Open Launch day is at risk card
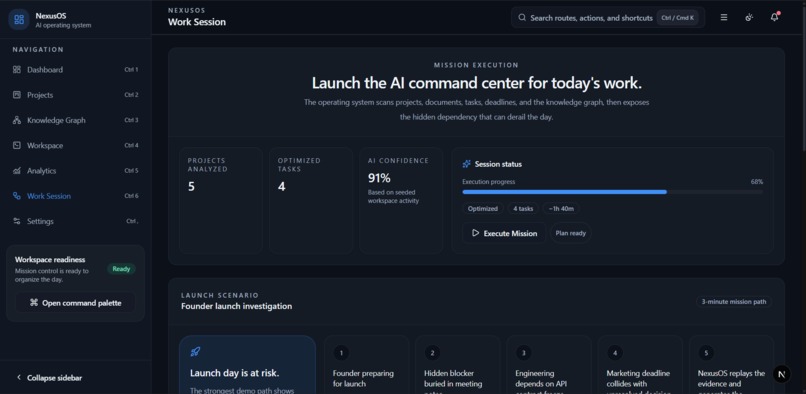 coord(247,365)
